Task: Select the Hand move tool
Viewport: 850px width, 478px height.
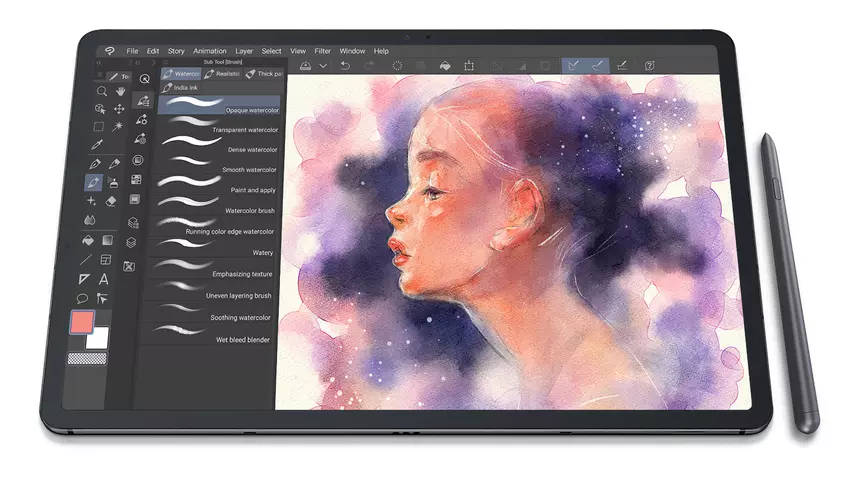Action: point(120,91)
